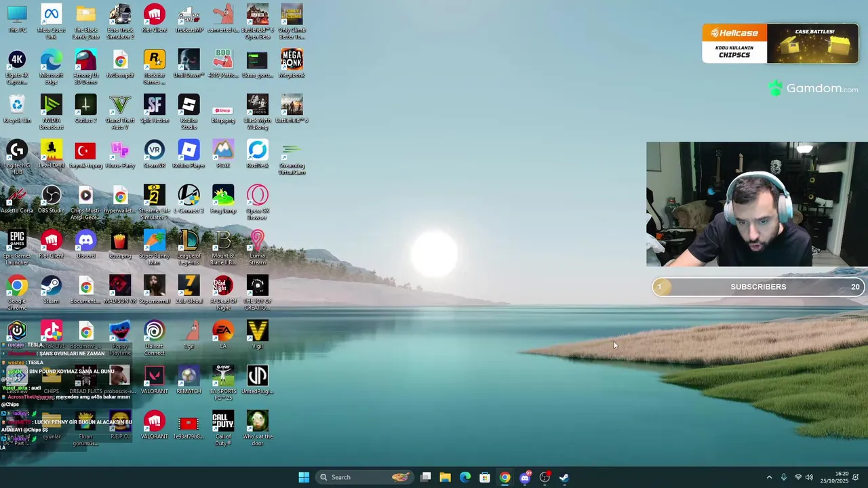Viewport: 868px width, 488px height.
Task: Launch At Dead Of Night
Action: [x=223, y=293]
